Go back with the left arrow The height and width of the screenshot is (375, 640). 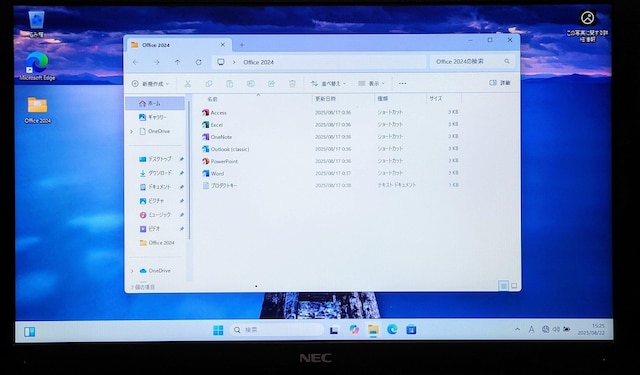pyautogui.click(x=136, y=62)
